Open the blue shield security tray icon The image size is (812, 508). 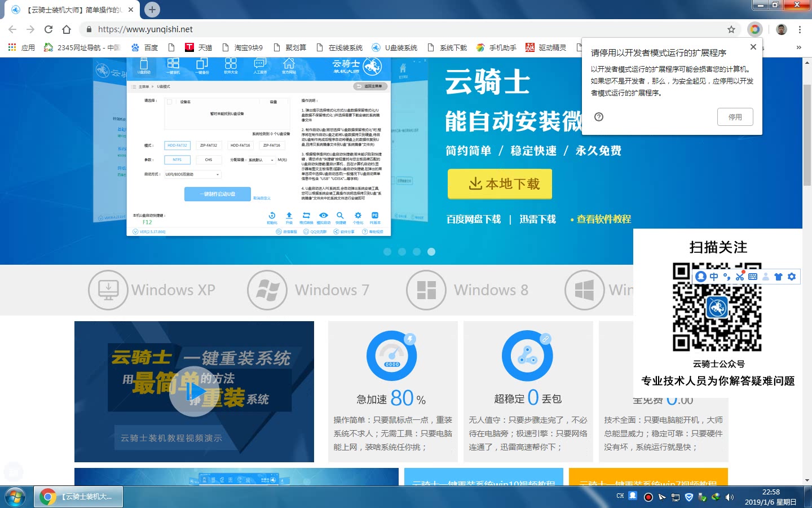pyautogui.click(x=689, y=497)
